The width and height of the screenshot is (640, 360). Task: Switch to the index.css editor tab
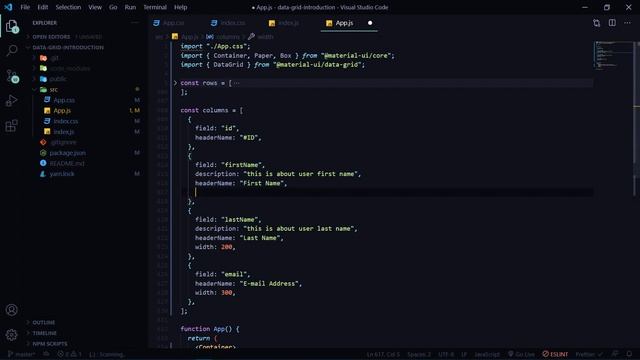tap(233, 23)
